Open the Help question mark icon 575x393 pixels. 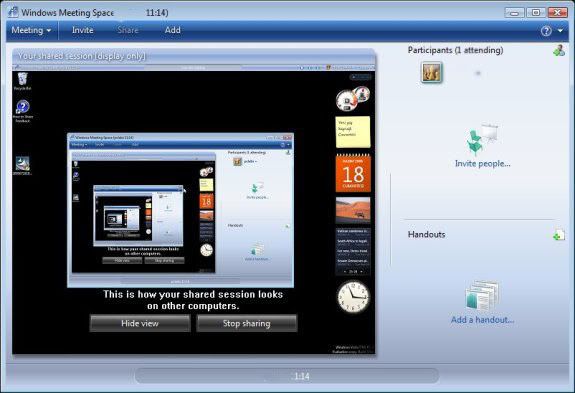(x=546, y=31)
